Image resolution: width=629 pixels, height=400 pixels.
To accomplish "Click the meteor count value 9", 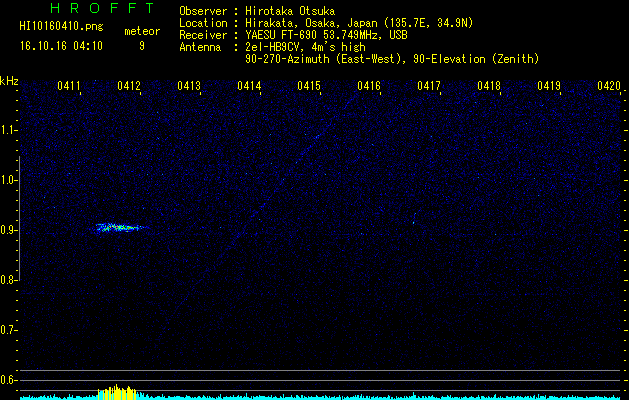I will click(x=142, y=46).
